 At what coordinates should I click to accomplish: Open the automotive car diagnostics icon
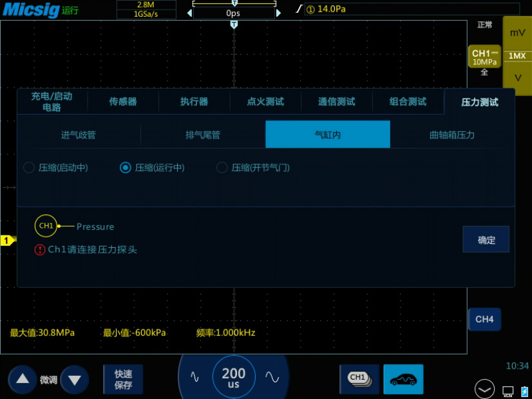pyautogui.click(x=403, y=379)
